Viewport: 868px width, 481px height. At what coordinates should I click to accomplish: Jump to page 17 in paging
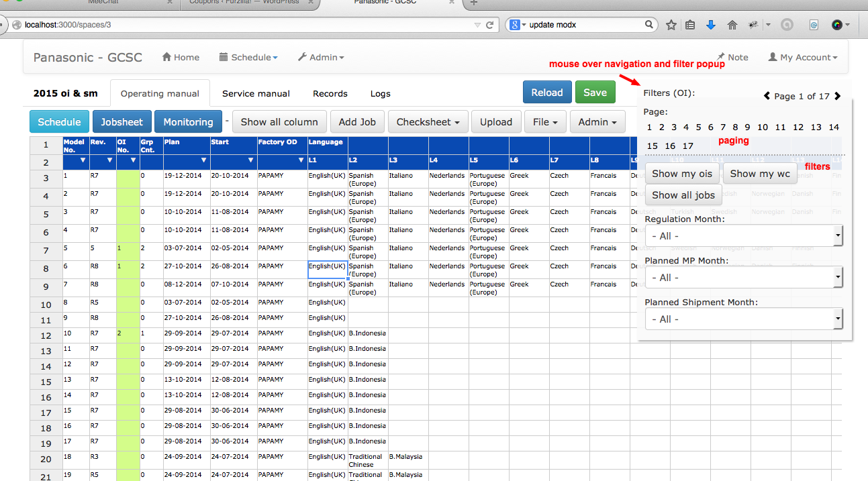coord(687,146)
